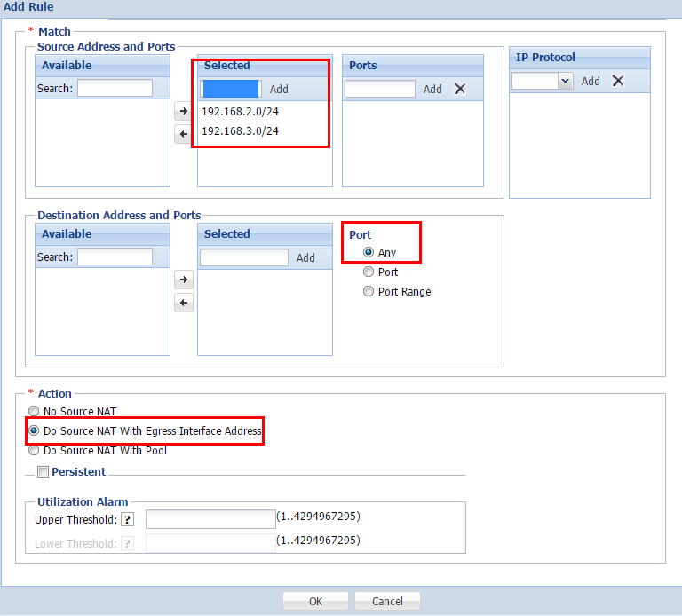Focus the Lower Threshold input
Viewport: 682px width, 616px height.
click(x=210, y=543)
